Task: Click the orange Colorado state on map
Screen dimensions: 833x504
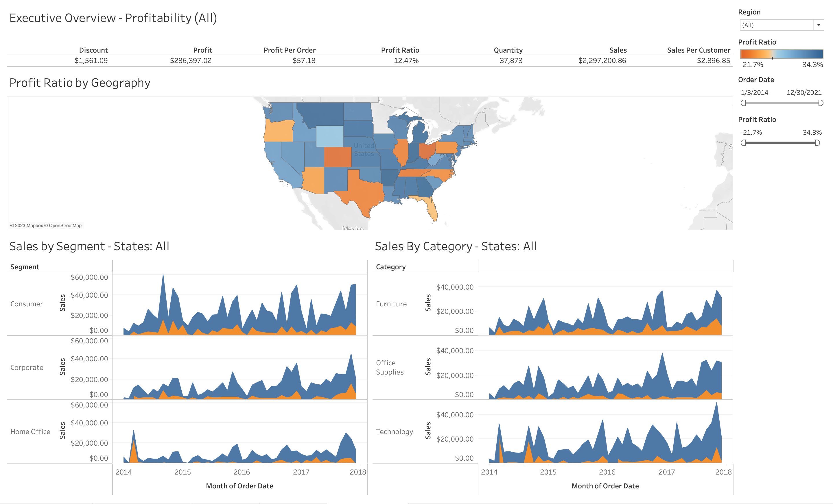Action: pos(337,157)
